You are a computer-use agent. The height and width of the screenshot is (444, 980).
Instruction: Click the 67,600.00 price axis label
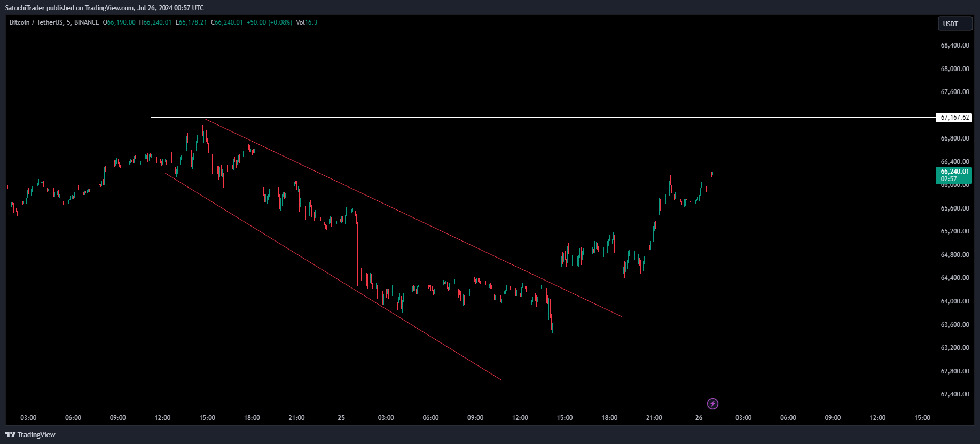(x=954, y=92)
